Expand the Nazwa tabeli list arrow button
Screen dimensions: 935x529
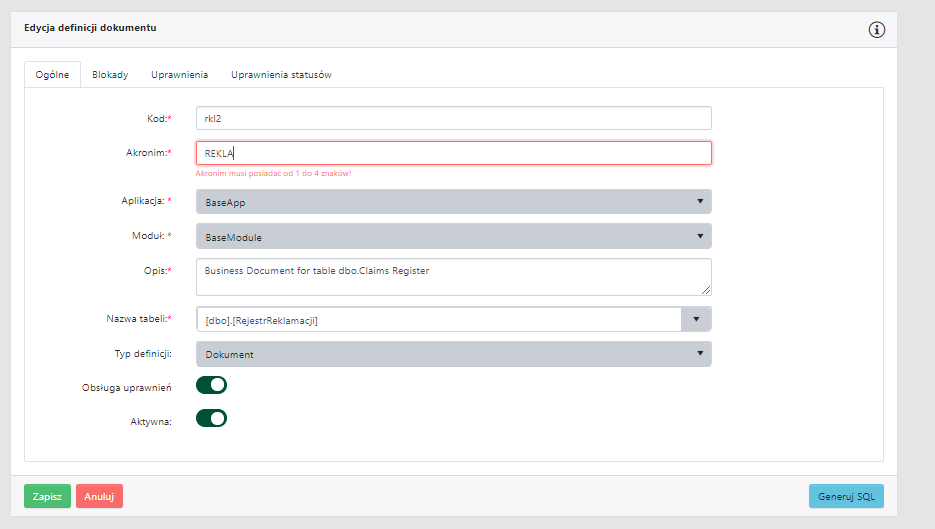click(x=696, y=319)
